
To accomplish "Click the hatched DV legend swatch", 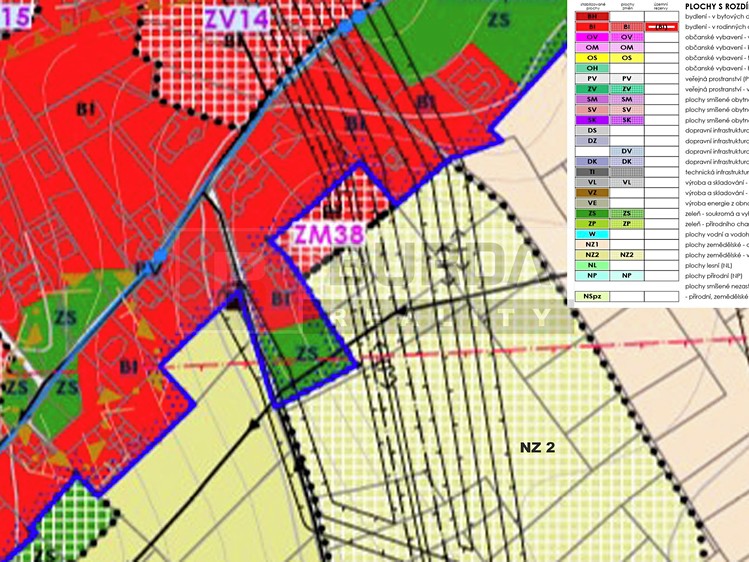I will tap(627, 151).
